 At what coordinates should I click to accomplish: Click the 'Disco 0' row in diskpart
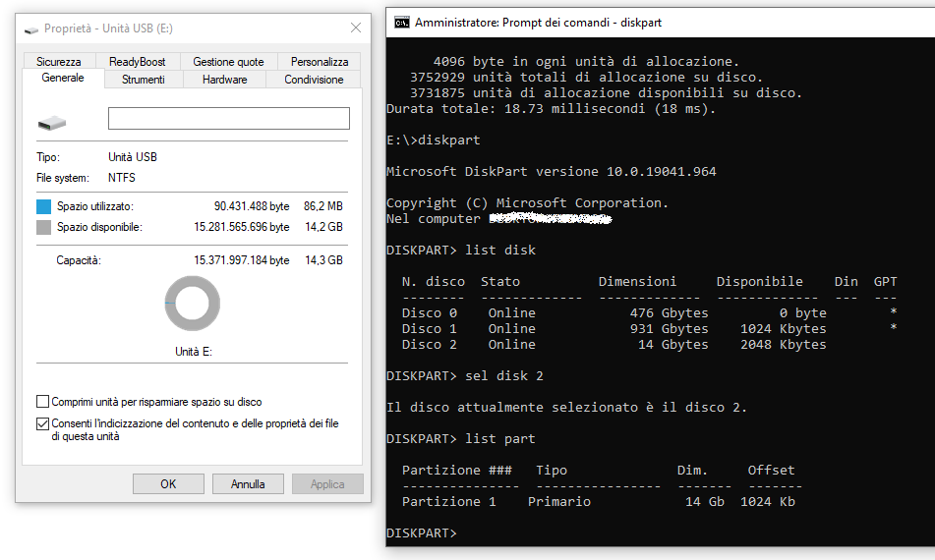[x=649, y=312]
